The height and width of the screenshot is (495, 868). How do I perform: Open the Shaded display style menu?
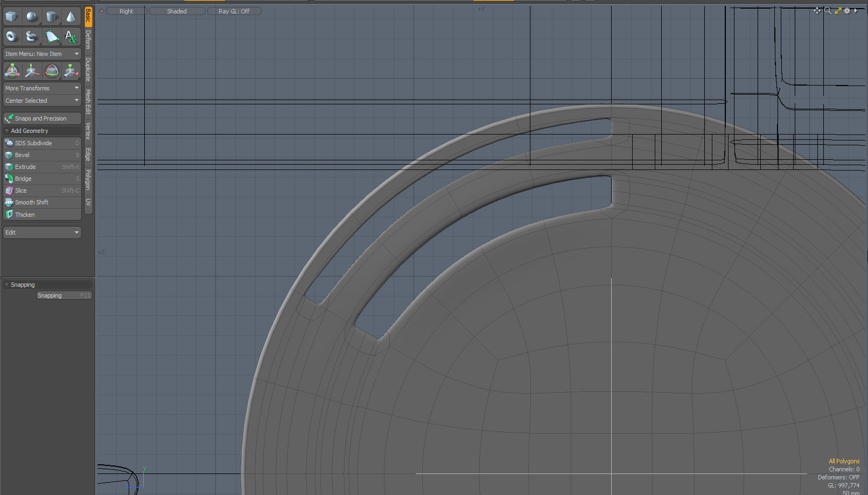click(x=177, y=11)
